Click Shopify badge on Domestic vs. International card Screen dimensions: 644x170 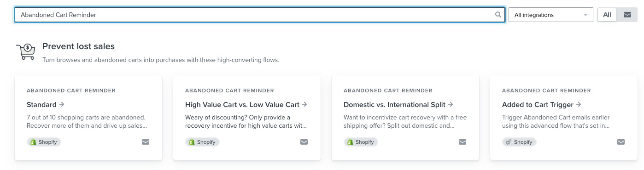pyautogui.click(x=361, y=142)
